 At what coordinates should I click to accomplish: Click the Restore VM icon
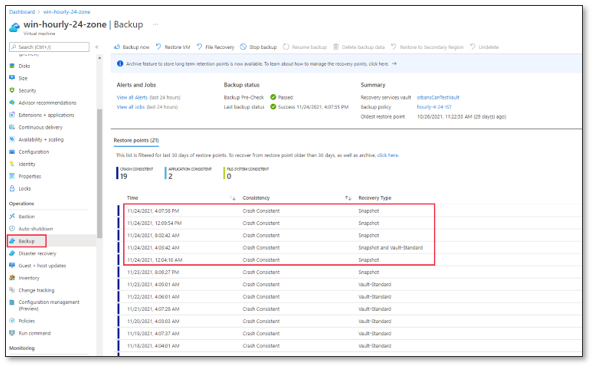(x=158, y=47)
